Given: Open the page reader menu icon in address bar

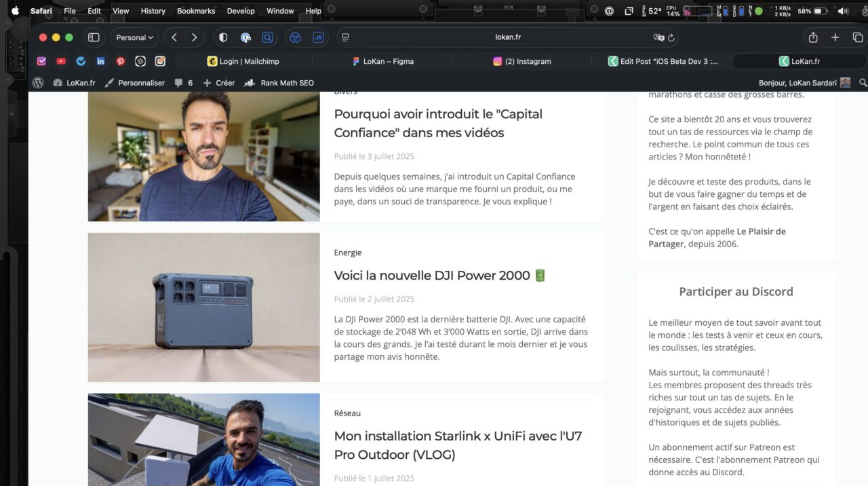Looking at the screenshot, I should [345, 37].
